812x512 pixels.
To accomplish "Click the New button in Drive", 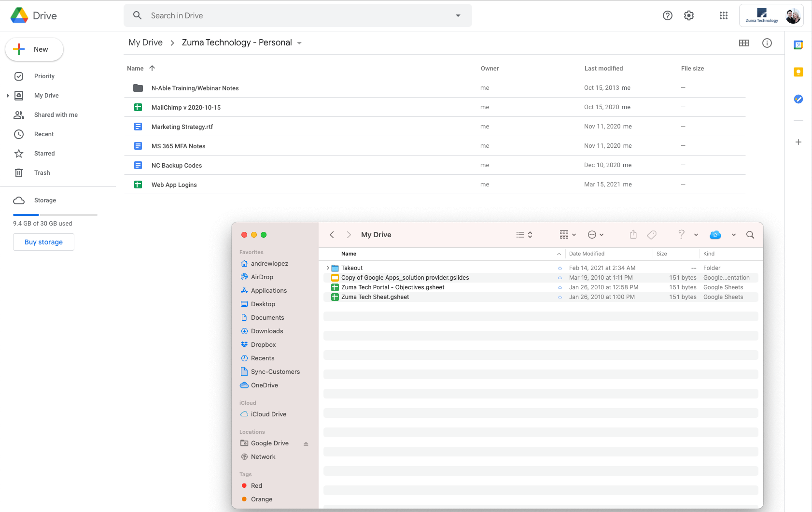I will point(34,49).
